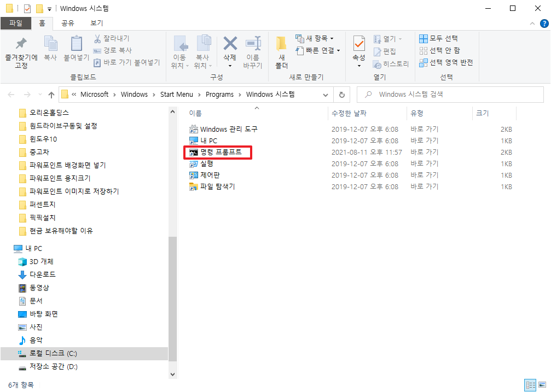Click 바로 가기 붙여넣기 (Paste shortcut)
The image size is (551, 392).
127,62
